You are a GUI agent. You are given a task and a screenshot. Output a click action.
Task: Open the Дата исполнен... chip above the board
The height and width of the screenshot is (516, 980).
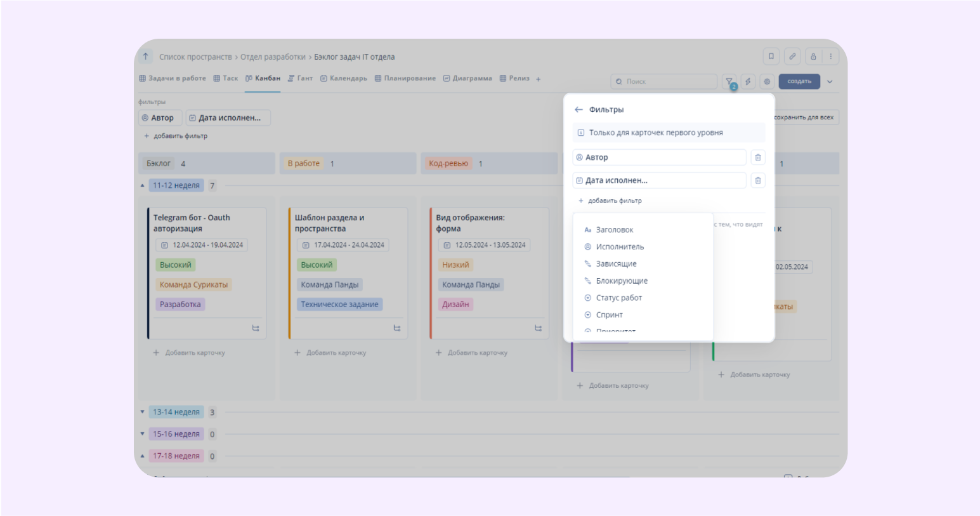[228, 117]
